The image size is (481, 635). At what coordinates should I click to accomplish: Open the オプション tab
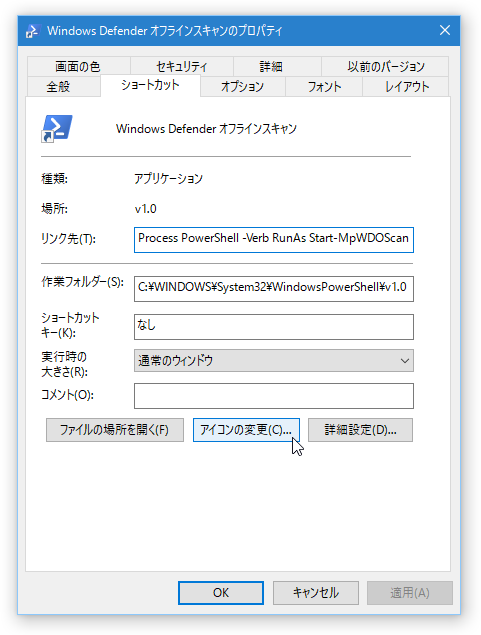tap(243, 86)
